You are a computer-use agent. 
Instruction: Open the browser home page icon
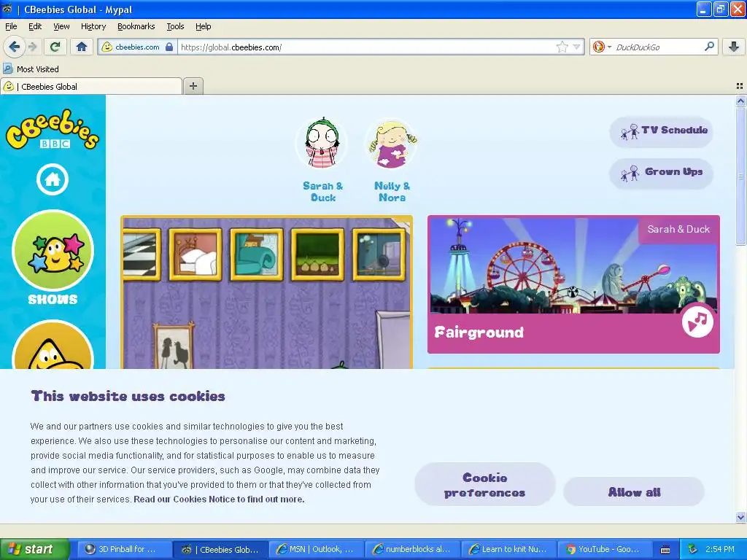82,47
